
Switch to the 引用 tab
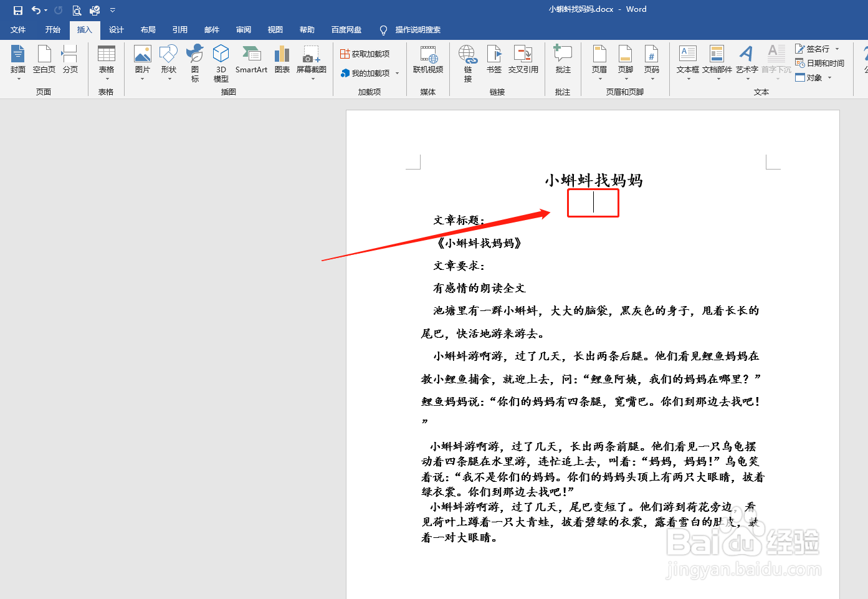[x=180, y=30]
